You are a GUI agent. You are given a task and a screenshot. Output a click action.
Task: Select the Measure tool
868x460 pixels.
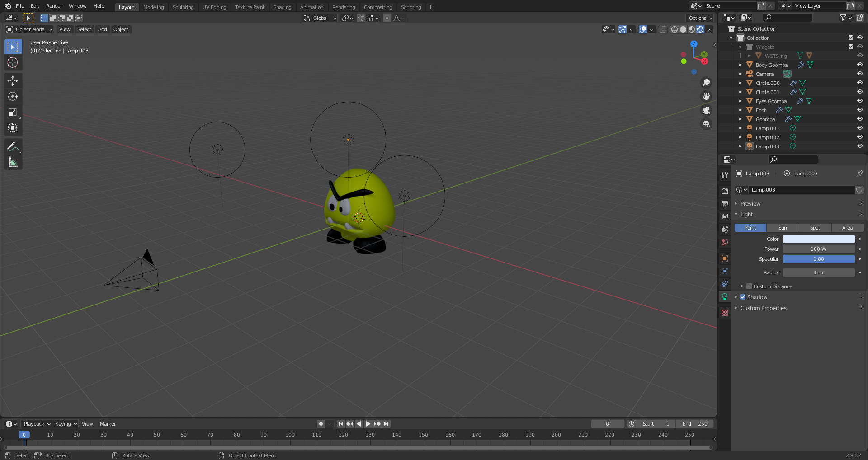13,162
